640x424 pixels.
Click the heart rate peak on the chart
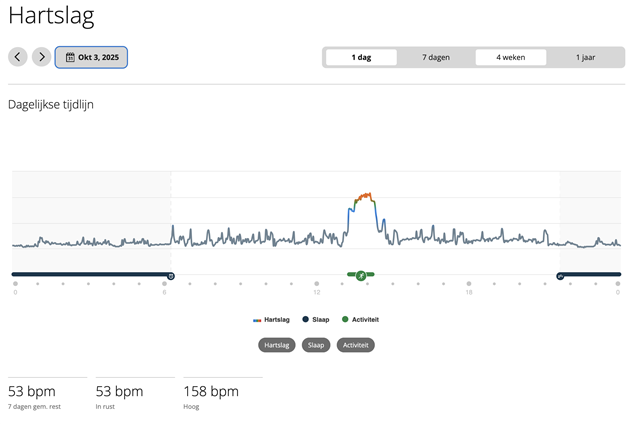coord(366,194)
